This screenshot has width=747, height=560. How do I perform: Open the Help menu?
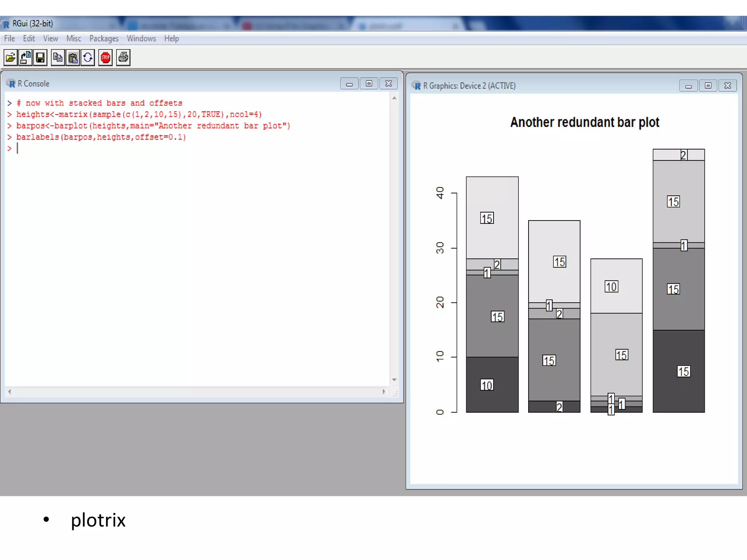click(171, 39)
